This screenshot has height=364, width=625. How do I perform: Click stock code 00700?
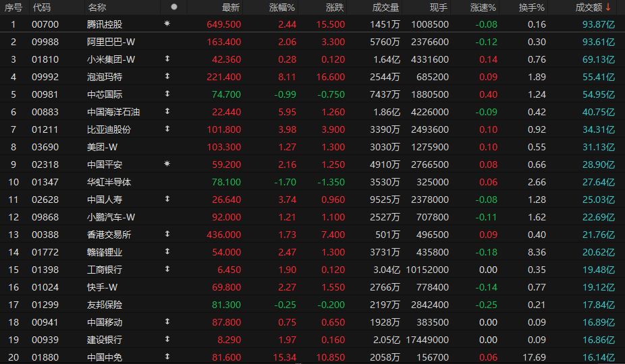pos(45,24)
